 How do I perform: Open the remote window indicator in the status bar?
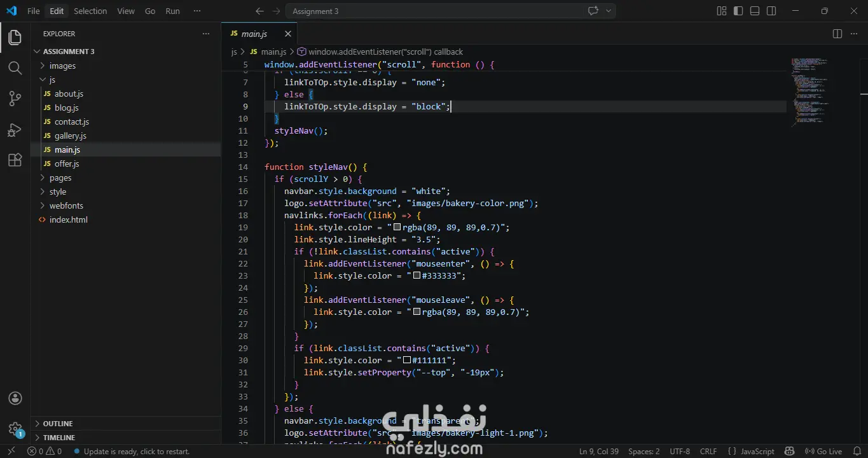click(x=11, y=451)
